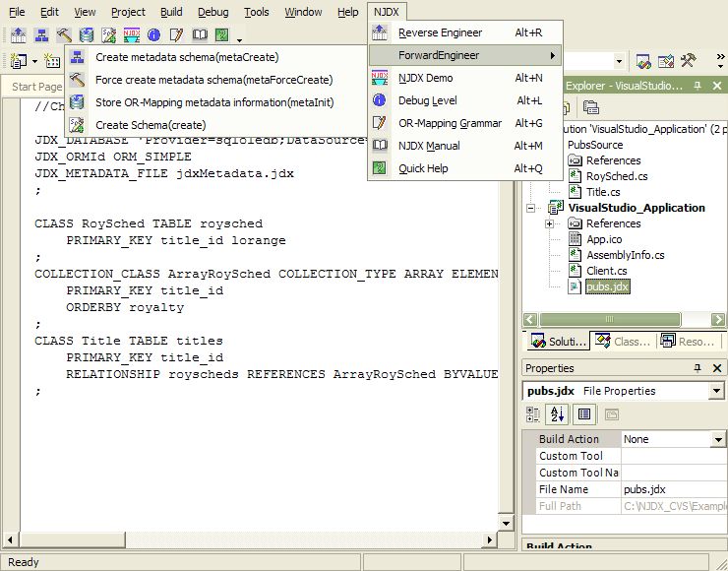Viewport: 728px width, 571px height.
Task: Click the metaCreate schema icon in the toolbar
Action: 41,34
